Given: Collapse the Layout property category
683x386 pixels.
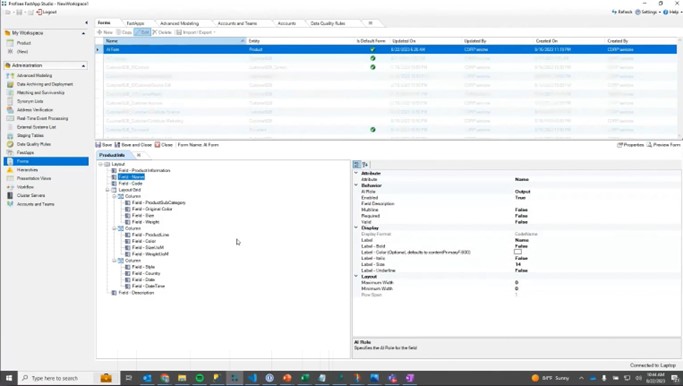Looking at the screenshot, I should [x=356, y=277].
